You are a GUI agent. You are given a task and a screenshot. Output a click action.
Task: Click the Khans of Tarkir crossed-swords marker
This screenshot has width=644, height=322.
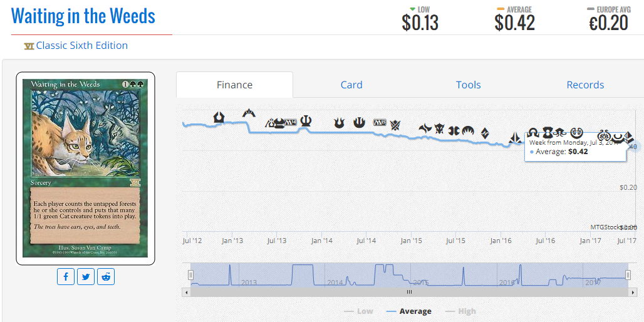pos(395,125)
